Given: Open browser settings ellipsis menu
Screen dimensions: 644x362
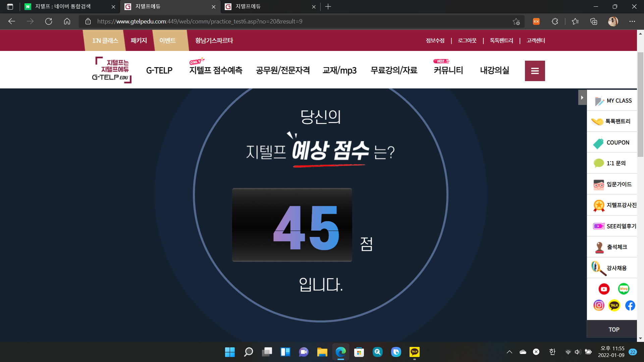Looking at the screenshot, I should [632, 21].
